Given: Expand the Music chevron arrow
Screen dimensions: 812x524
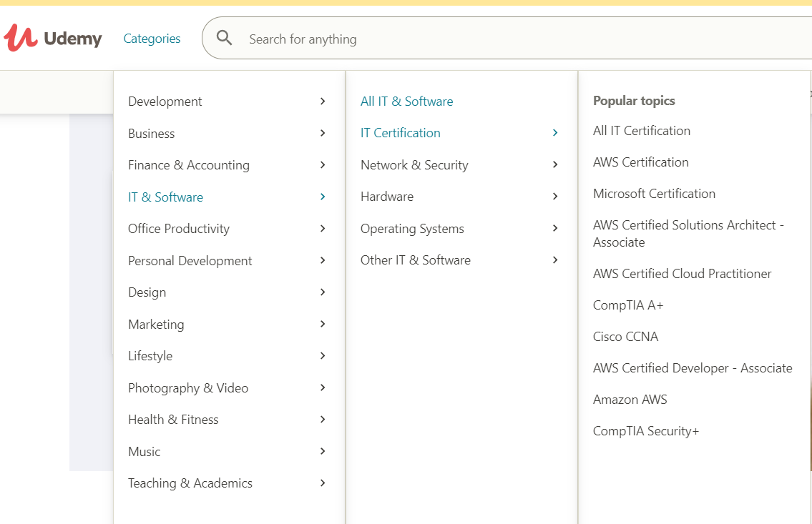Looking at the screenshot, I should coord(323,451).
